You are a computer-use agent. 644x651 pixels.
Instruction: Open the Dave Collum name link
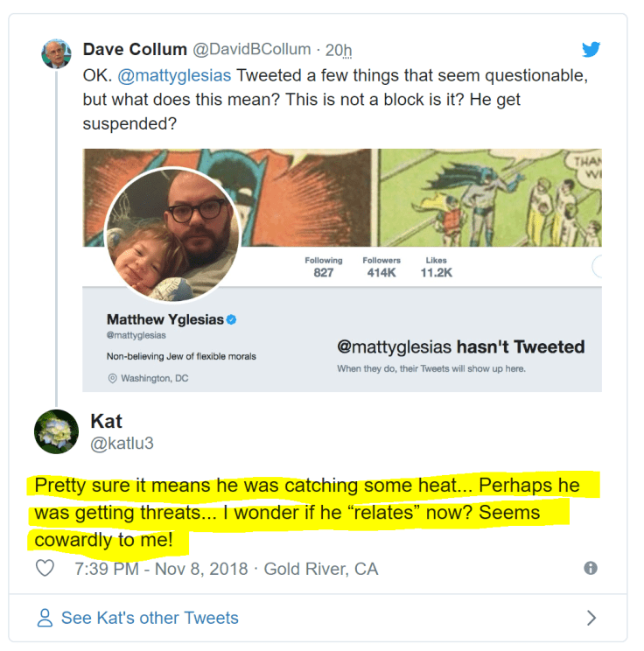(x=135, y=49)
